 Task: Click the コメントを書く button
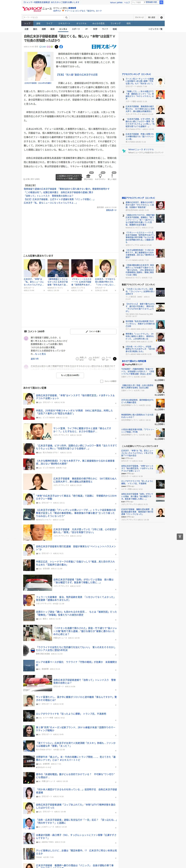point(93,332)
